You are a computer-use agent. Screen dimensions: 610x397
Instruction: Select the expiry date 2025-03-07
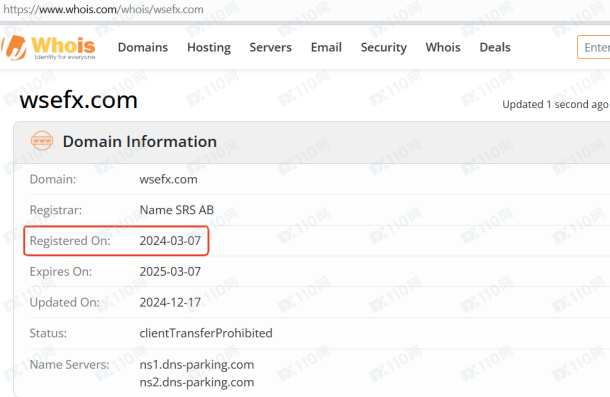[x=170, y=272]
